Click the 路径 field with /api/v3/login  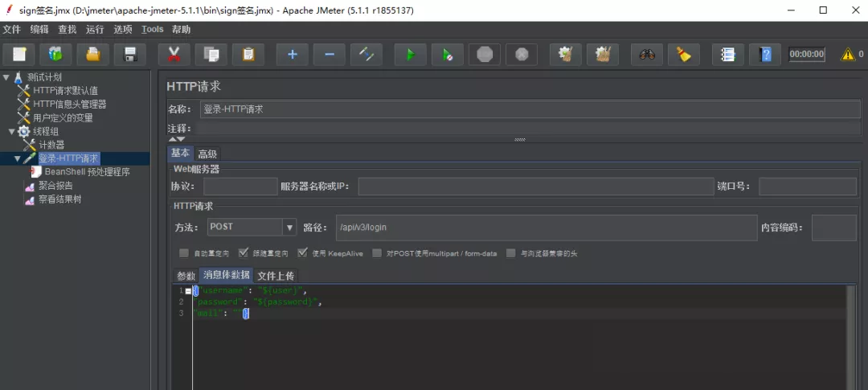coord(547,228)
